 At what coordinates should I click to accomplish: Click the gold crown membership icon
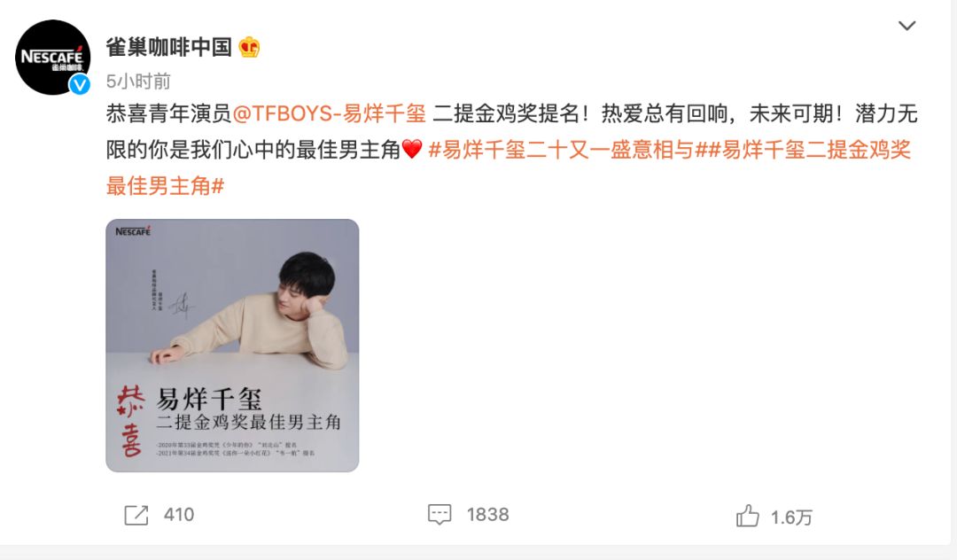(x=249, y=47)
